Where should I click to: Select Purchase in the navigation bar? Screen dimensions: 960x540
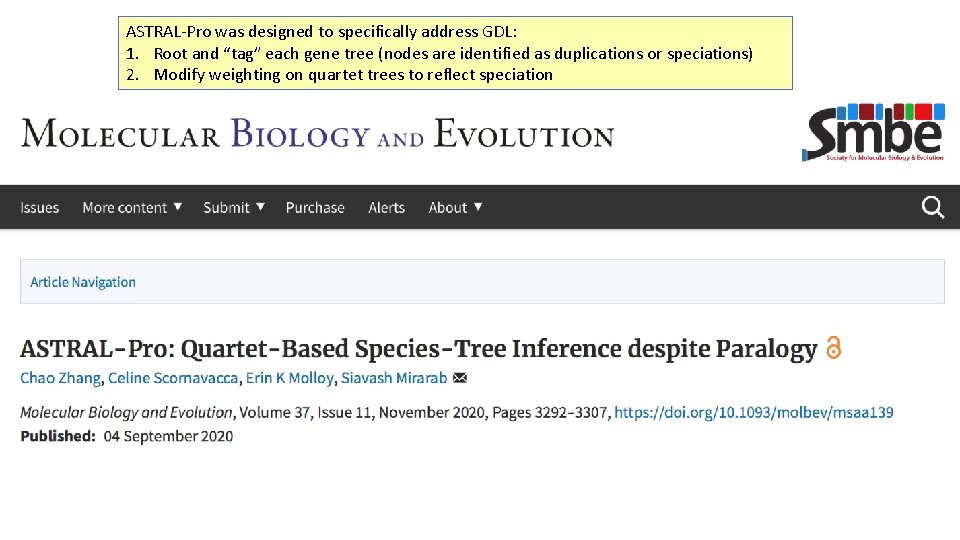point(315,207)
